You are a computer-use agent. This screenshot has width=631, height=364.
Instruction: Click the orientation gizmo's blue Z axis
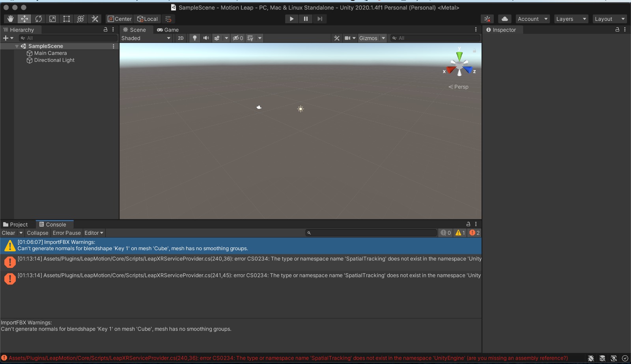(x=468, y=70)
